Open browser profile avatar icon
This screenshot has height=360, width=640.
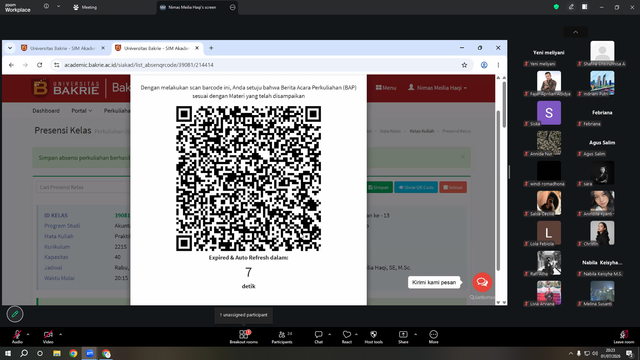pos(484,65)
